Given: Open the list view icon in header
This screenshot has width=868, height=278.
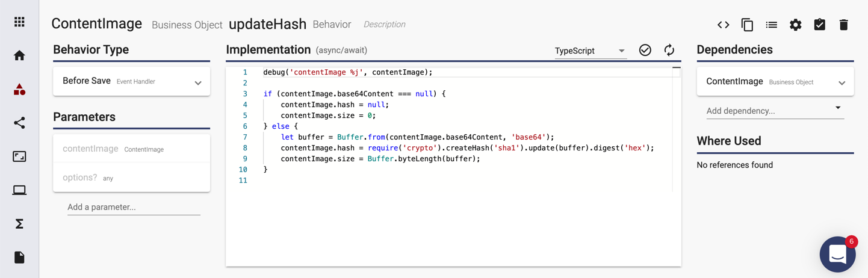Looking at the screenshot, I should click(772, 25).
